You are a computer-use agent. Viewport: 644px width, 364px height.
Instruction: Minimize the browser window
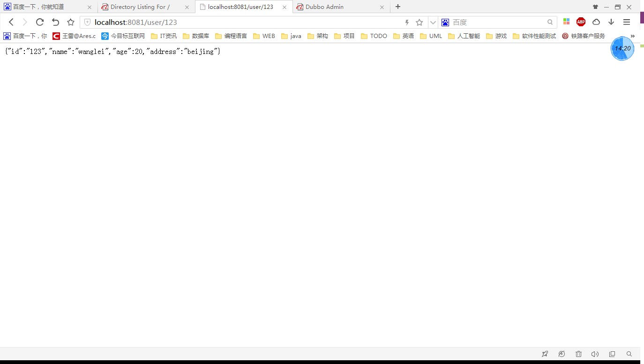pyautogui.click(x=607, y=7)
